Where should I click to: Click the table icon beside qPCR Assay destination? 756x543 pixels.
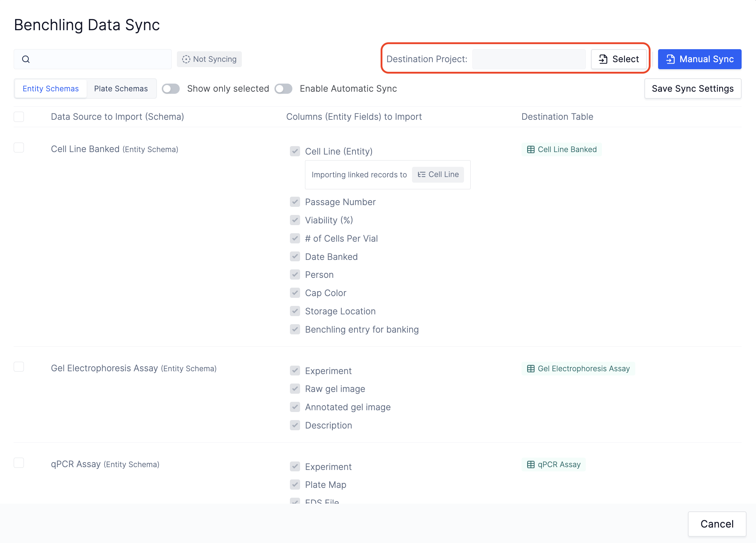point(531,464)
